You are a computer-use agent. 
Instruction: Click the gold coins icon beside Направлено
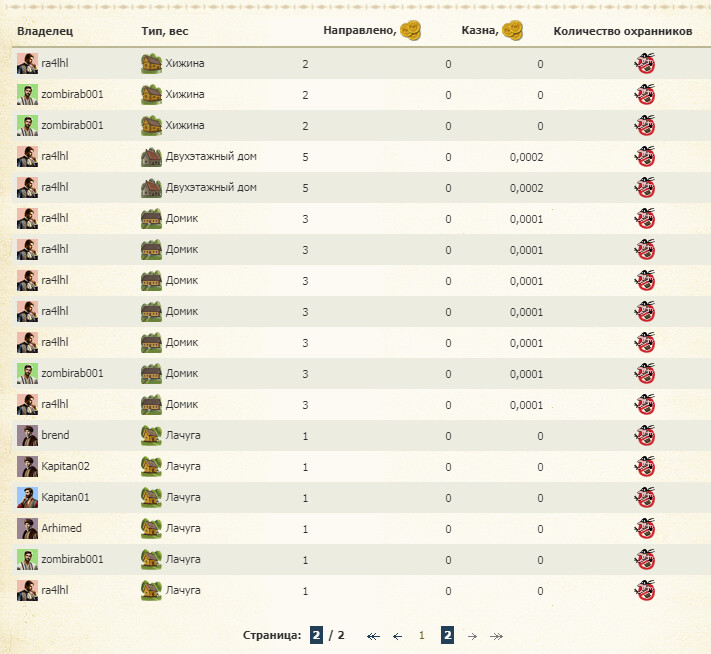pyautogui.click(x=410, y=31)
